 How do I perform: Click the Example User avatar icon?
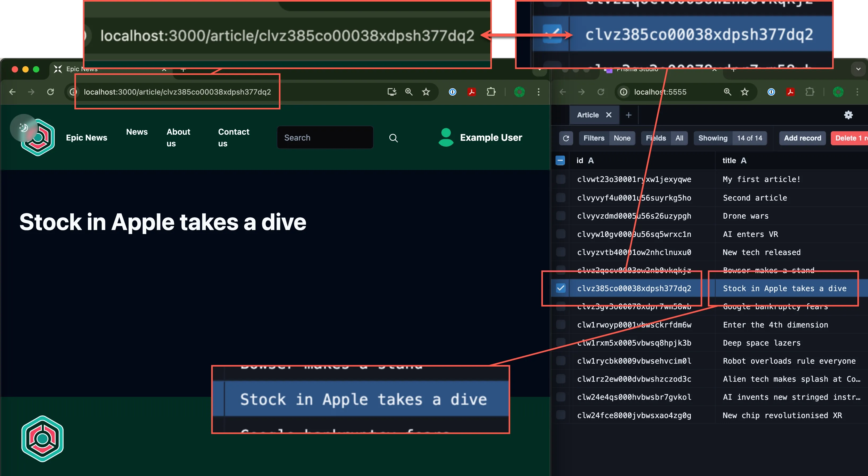tap(446, 137)
